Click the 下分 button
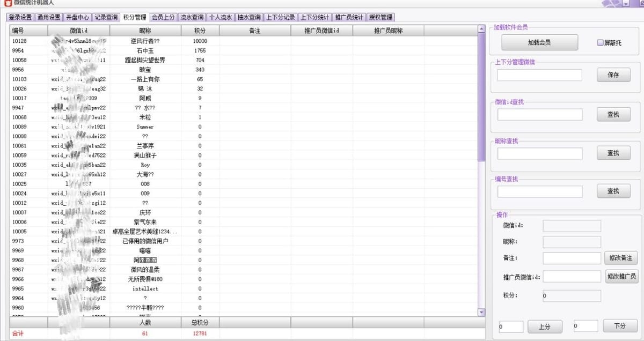The width and height of the screenshot is (644, 341). click(x=620, y=325)
